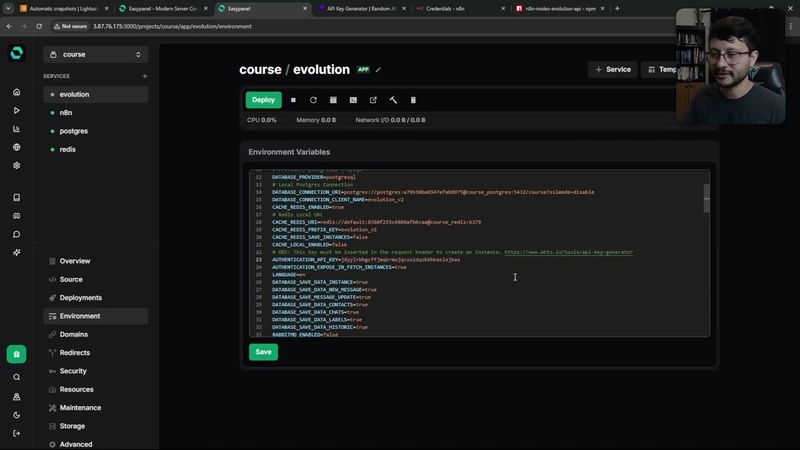The image size is (800, 450).
Task: Click the globe icon in left sidebar
Action: 16,147
